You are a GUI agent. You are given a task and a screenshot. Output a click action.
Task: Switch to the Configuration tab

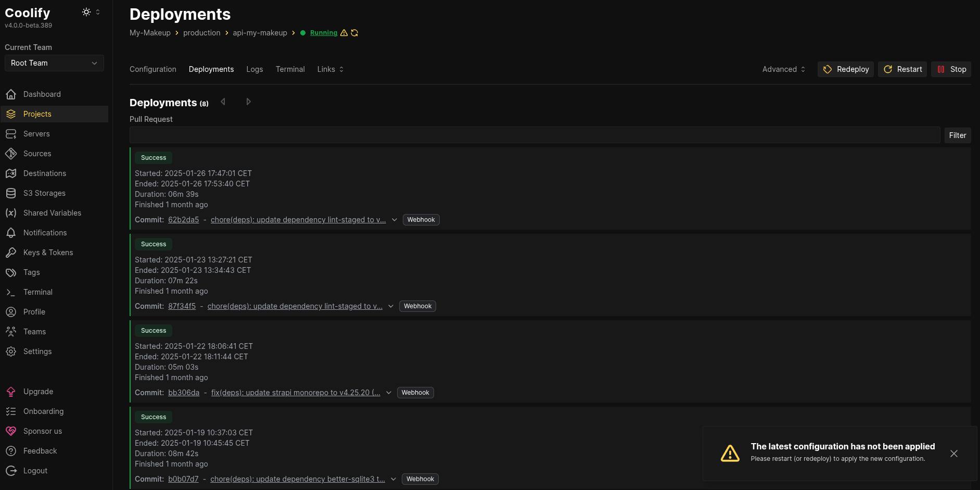click(x=152, y=69)
